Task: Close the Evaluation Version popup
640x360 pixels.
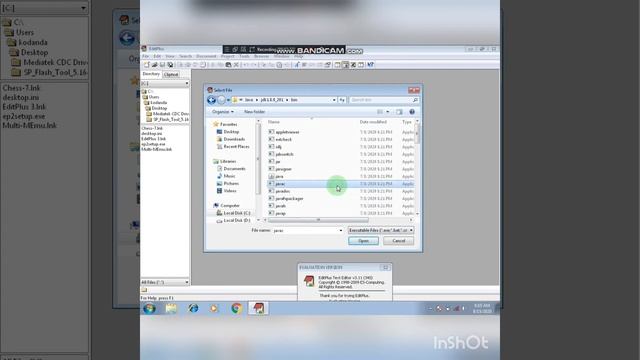Action: click(385, 268)
